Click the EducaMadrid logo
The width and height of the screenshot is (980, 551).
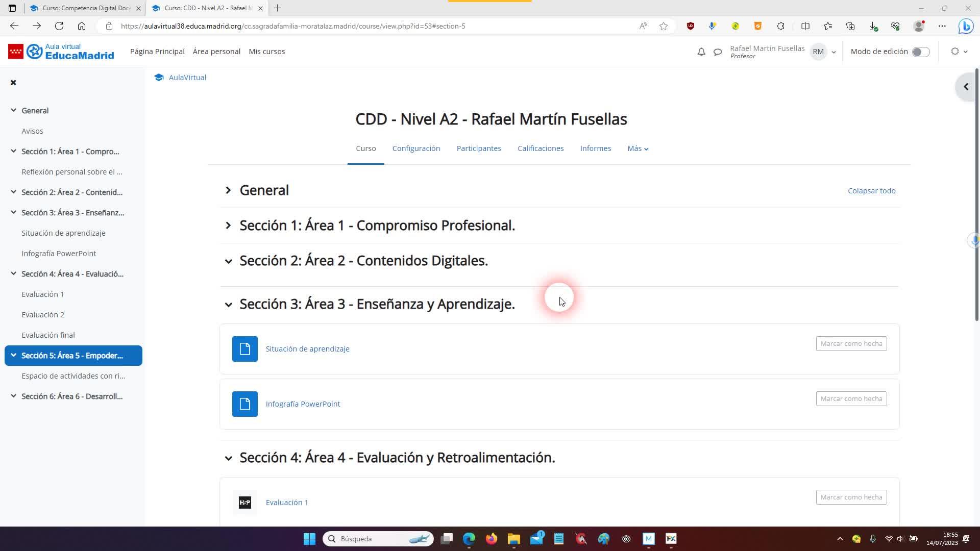(x=61, y=52)
